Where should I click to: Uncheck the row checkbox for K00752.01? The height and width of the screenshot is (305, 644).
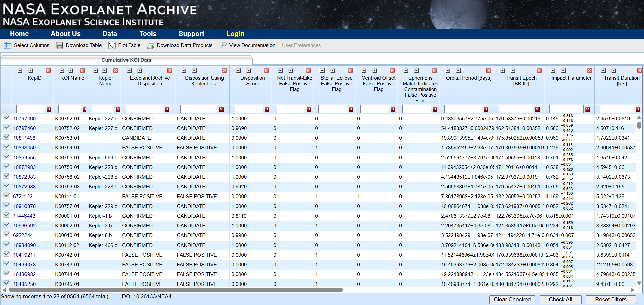point(6,118)
